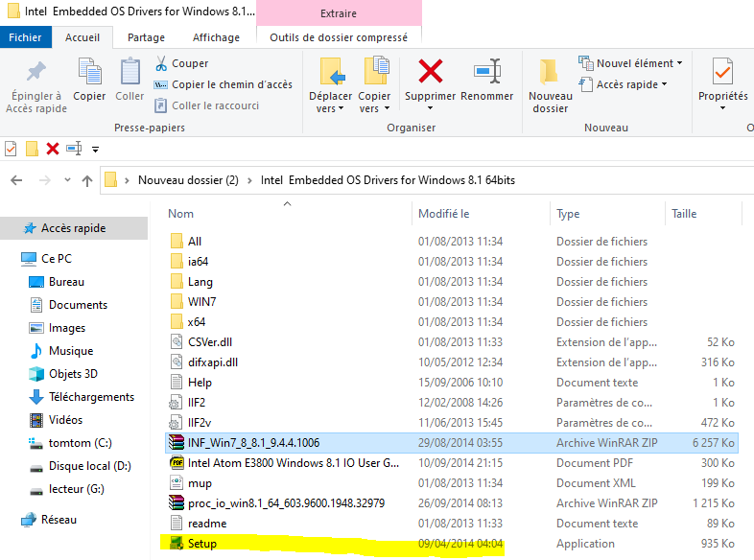Switch to the Accueil tab
The image size is (754, 560).
pos(82,37)
